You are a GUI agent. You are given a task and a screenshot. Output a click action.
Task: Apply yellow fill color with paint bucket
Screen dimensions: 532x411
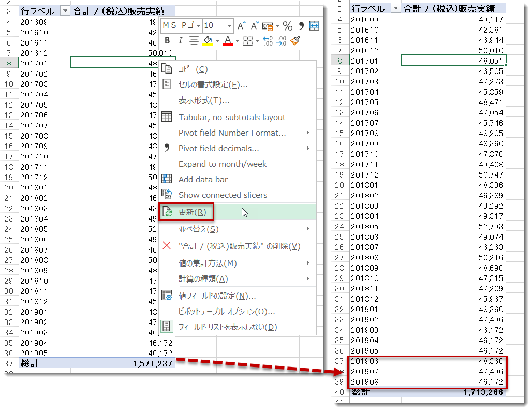pyautogui.click(x=208, y=41)
